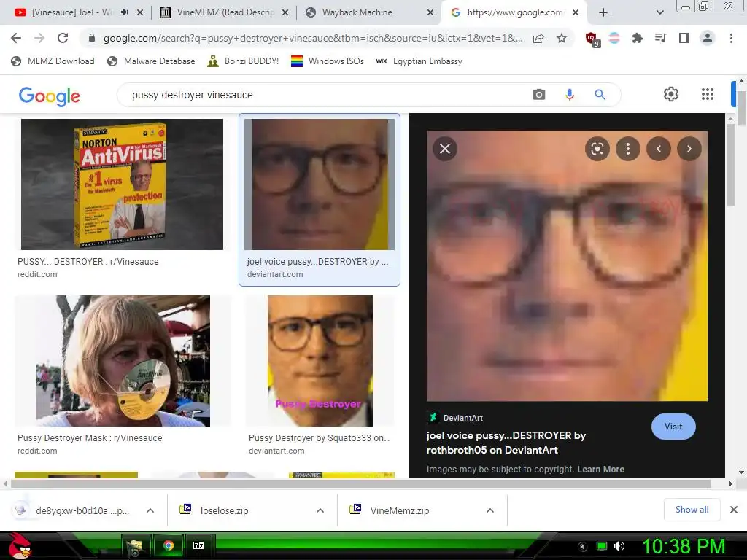This screenshot has width=747, height=560.
Task: Start voice search with the microphone
Action: (x=569, y=95)
